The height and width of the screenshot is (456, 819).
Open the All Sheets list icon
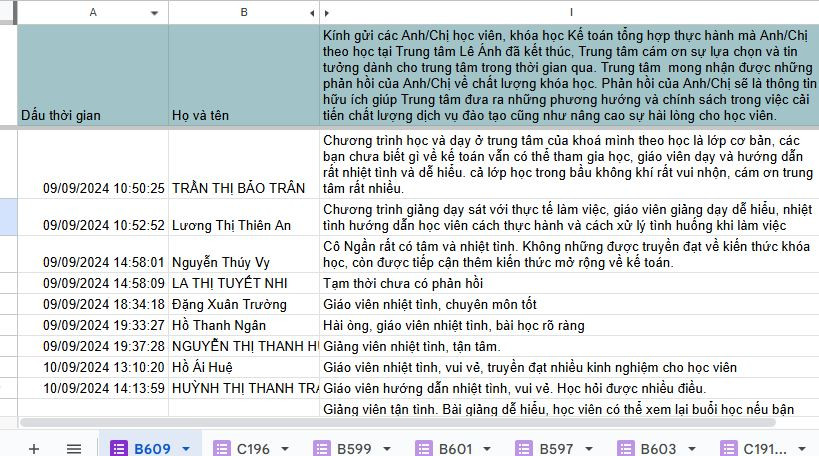pyautogui.click(x=74, y=448)
